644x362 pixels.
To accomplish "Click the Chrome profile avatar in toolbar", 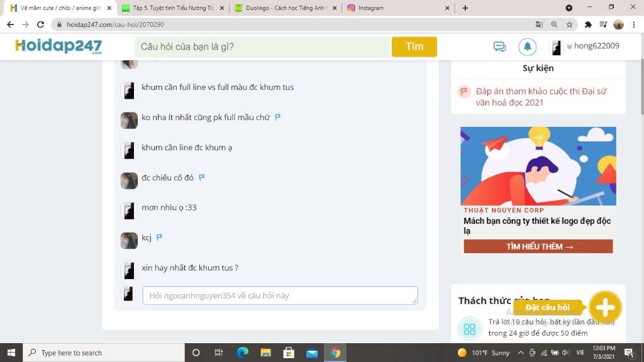I will (619, 25).
